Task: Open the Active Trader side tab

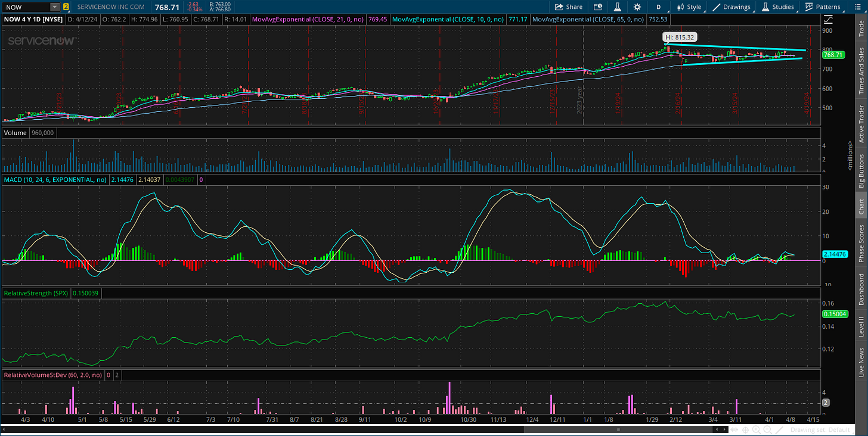Action: coord(861,124)
